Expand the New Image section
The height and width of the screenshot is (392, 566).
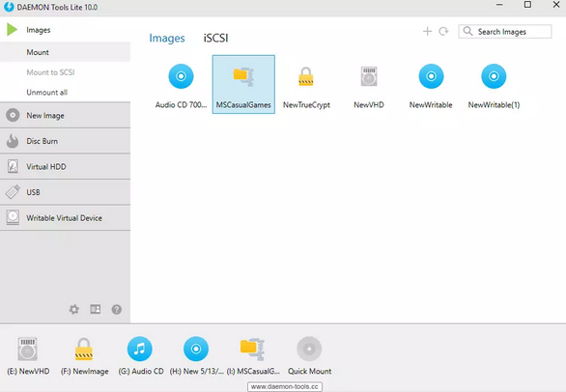[x=65, y=116]
